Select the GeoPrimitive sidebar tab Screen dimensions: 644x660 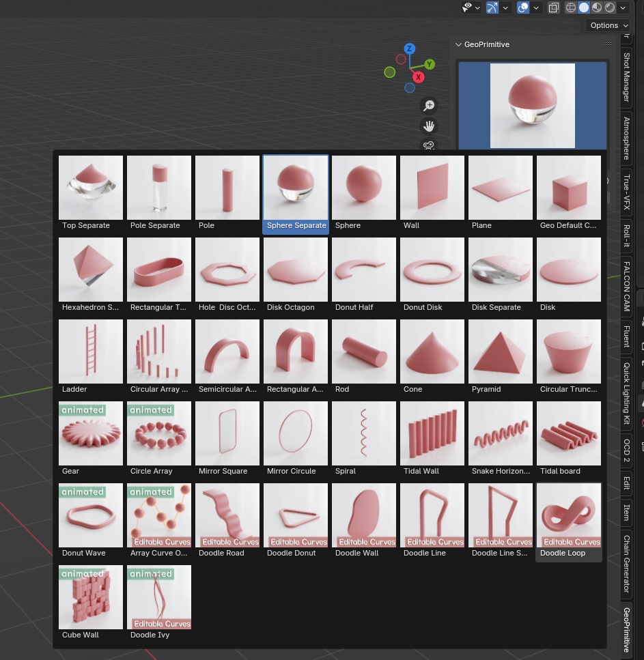tap(626, 630)
